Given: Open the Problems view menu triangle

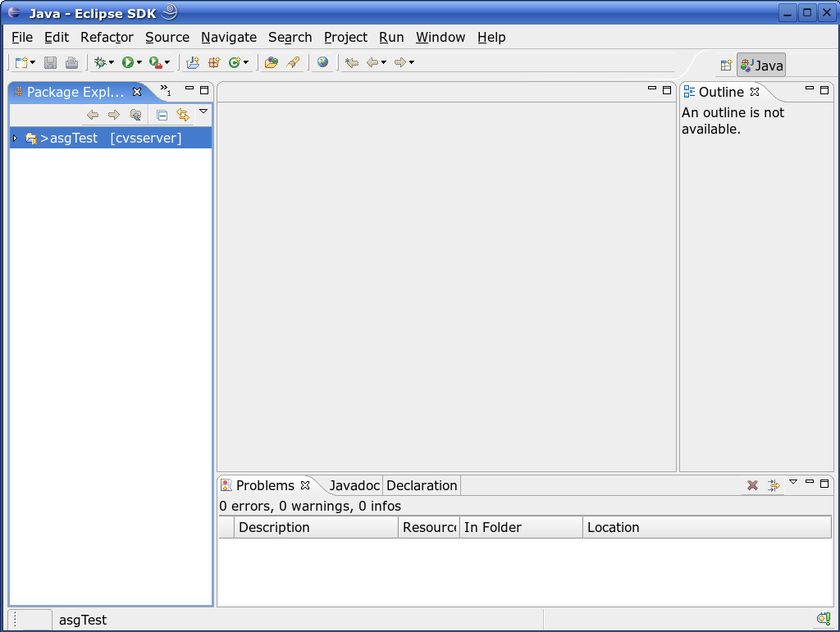Looking at the screenshot, I should click(793, 482).
